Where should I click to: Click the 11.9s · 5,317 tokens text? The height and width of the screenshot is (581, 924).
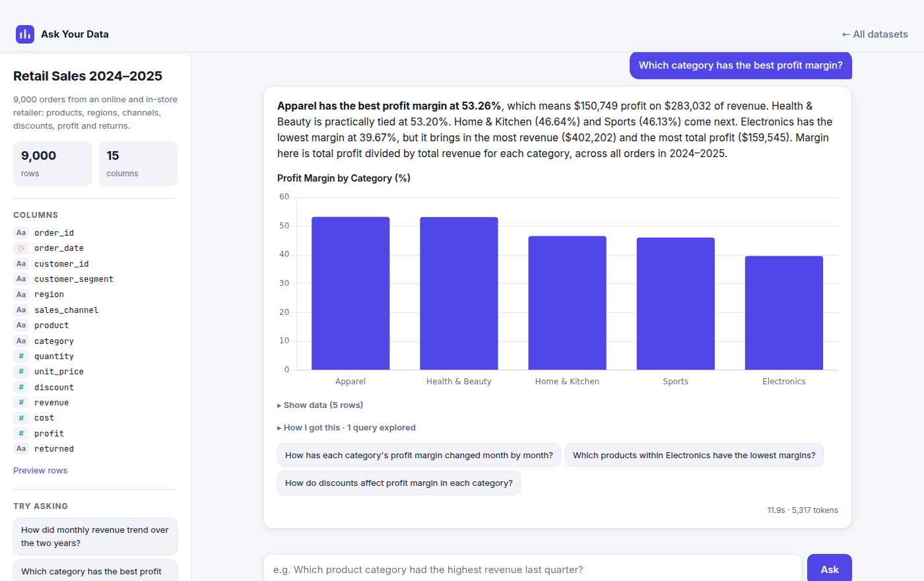pos(803,510)
